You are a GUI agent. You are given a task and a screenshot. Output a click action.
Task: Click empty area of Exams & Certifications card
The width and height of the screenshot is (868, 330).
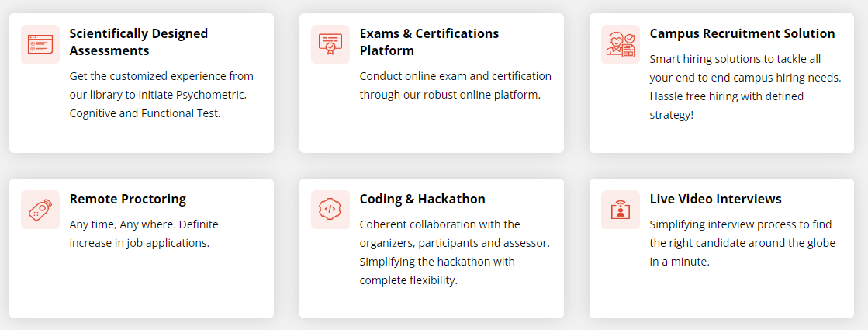(432, 128)
